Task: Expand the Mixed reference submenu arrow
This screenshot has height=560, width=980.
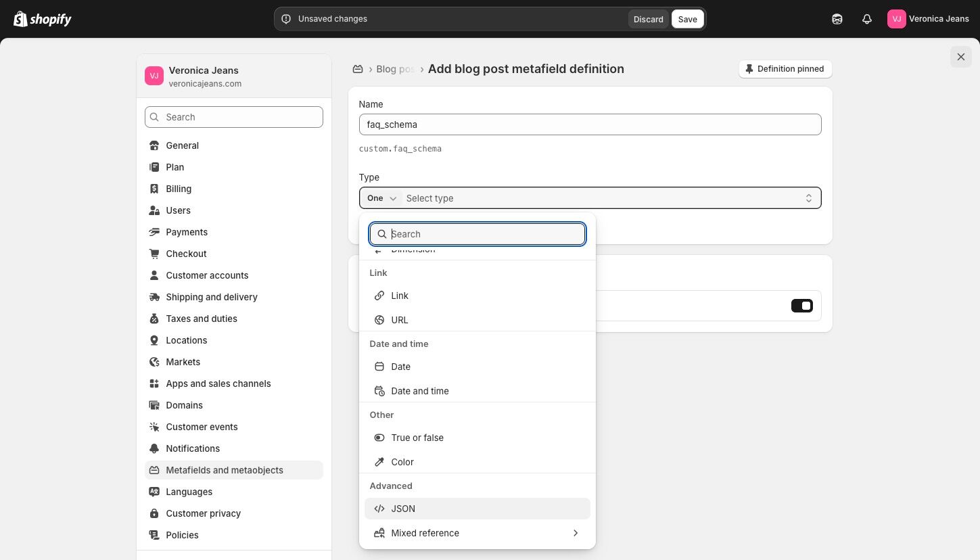Action: (576, 533)
